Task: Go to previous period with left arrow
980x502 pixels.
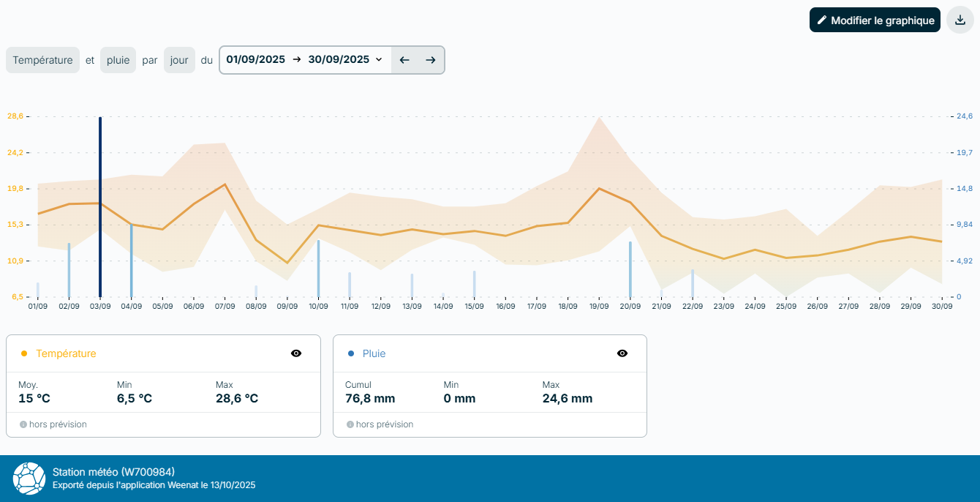Action: point(404,60)
